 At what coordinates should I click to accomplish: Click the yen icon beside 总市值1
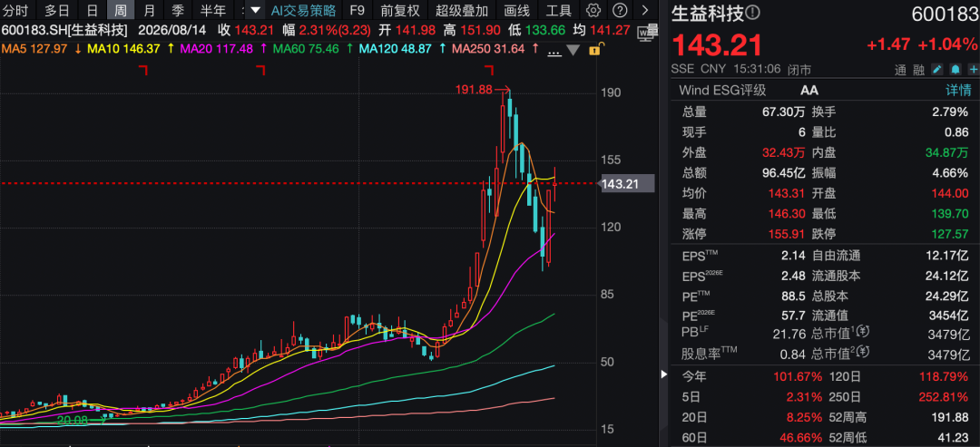865,333
